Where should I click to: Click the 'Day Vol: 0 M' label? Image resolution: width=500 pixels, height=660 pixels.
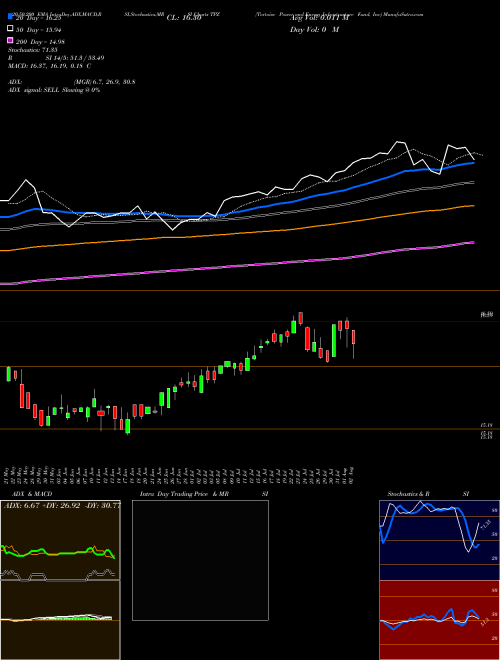pyautogui.click(x=314, y=30)
